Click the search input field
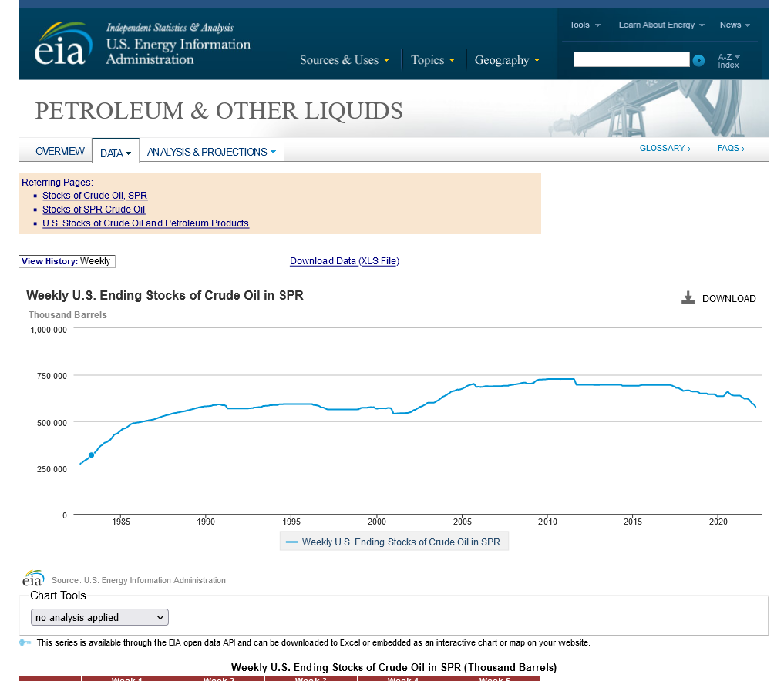Viewport: 784px width, 681px height. [631, 59]
